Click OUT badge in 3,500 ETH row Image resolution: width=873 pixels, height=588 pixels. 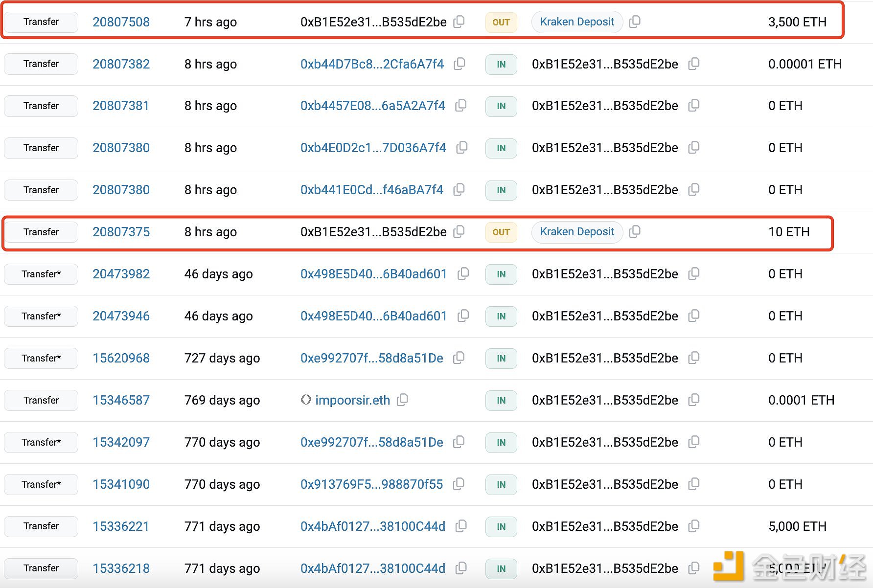pos(501,23)
